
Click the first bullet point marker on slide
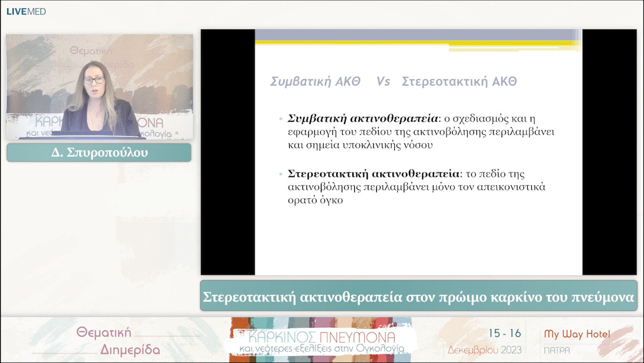(x=281, y=119)
